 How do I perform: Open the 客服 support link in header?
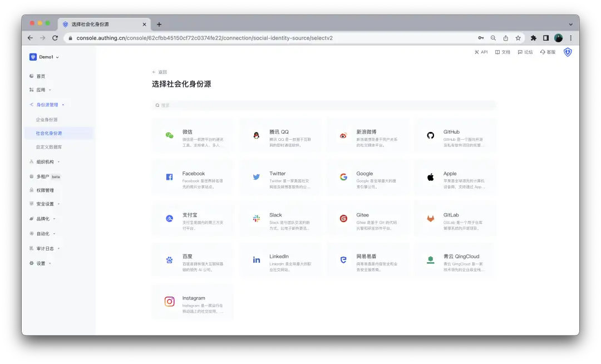[548, 52]
